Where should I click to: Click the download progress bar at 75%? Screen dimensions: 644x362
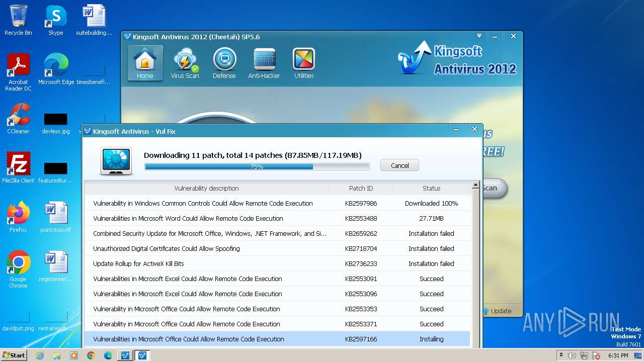pos(257,166)
